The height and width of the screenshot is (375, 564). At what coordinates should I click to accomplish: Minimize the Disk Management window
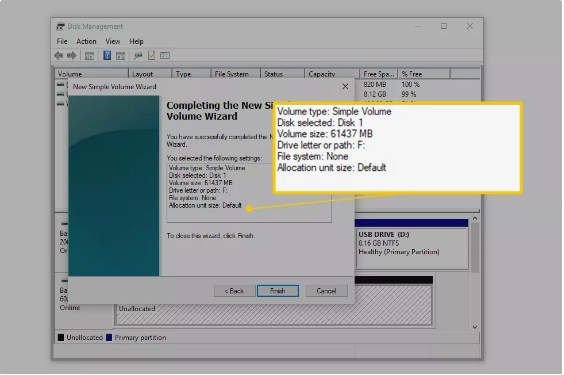tap(419, 26)
